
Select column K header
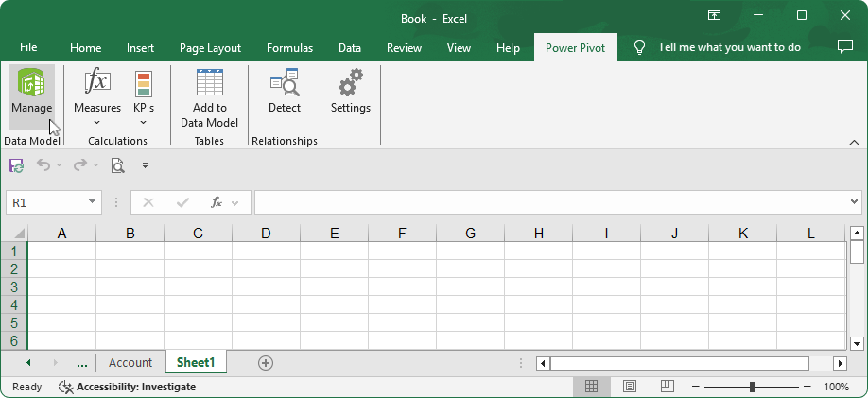743,234
